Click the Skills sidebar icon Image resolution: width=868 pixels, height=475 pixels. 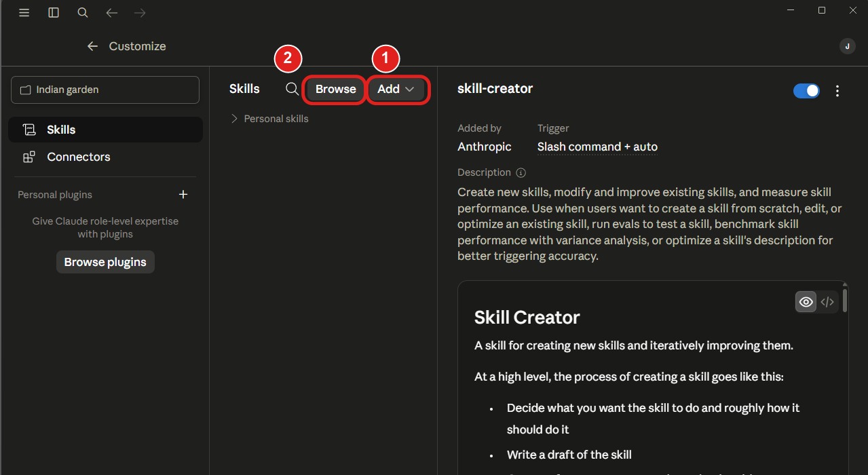(x=29, y=130)
